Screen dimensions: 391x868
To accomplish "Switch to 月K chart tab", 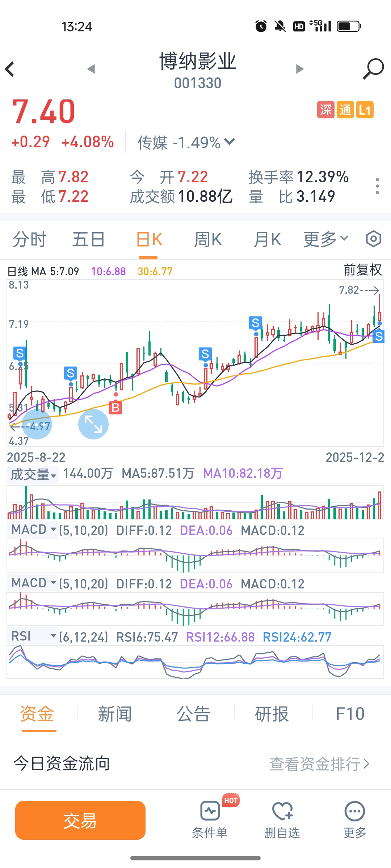I will click(268, 239).
